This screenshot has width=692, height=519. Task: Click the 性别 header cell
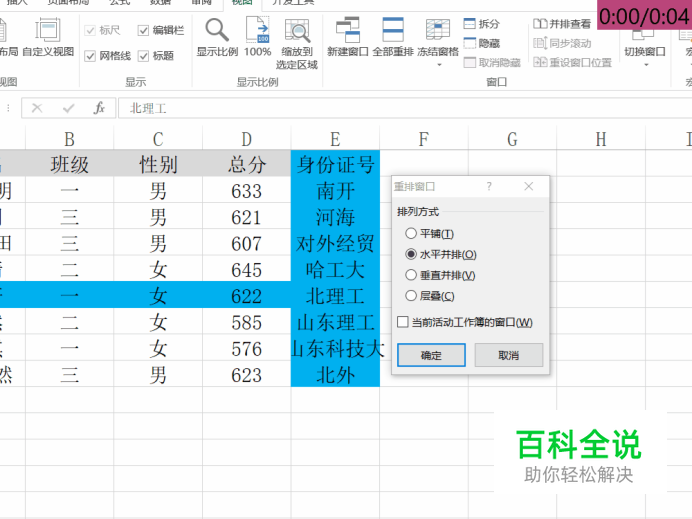click(x=158, y=164)
